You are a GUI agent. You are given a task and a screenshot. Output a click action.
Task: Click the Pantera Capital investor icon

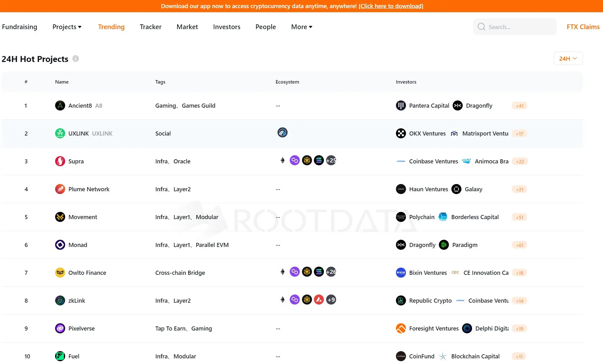401,105
